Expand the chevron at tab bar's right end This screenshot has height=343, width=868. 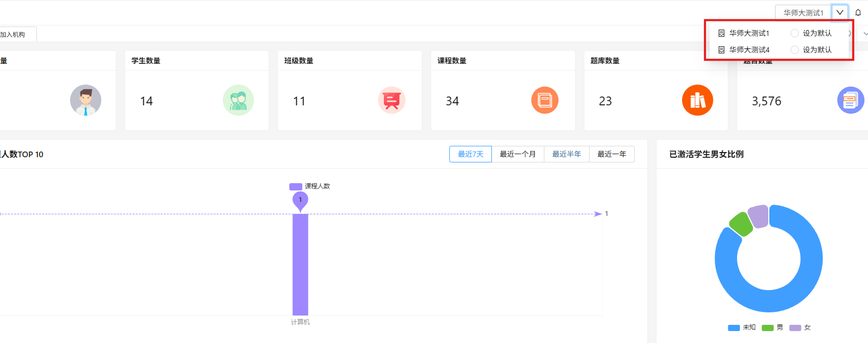865,34
